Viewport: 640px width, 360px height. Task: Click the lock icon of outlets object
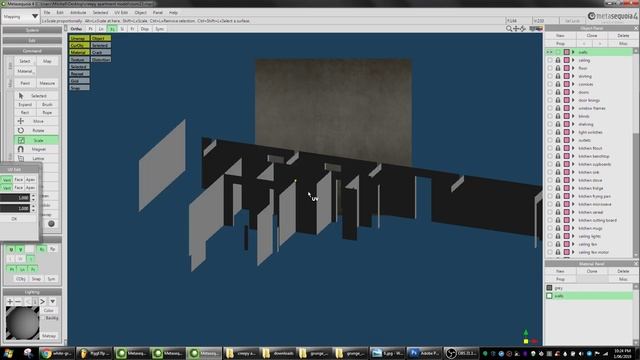tap(558, 140)
